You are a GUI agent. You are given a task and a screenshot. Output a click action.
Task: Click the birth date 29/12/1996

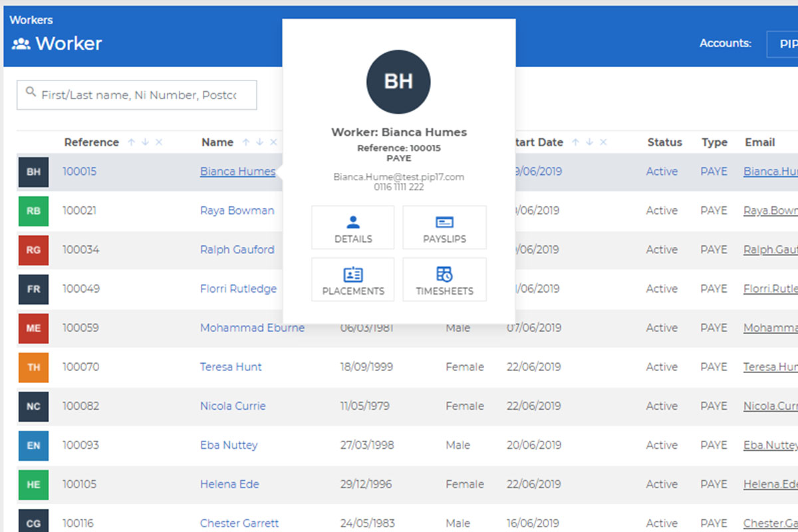coord(366,485)
